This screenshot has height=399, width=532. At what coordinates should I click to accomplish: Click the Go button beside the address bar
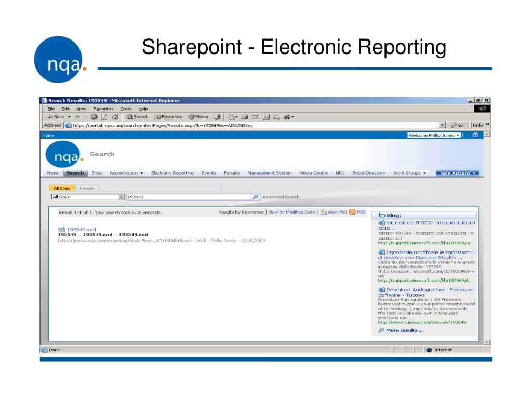tap(457, 125)
